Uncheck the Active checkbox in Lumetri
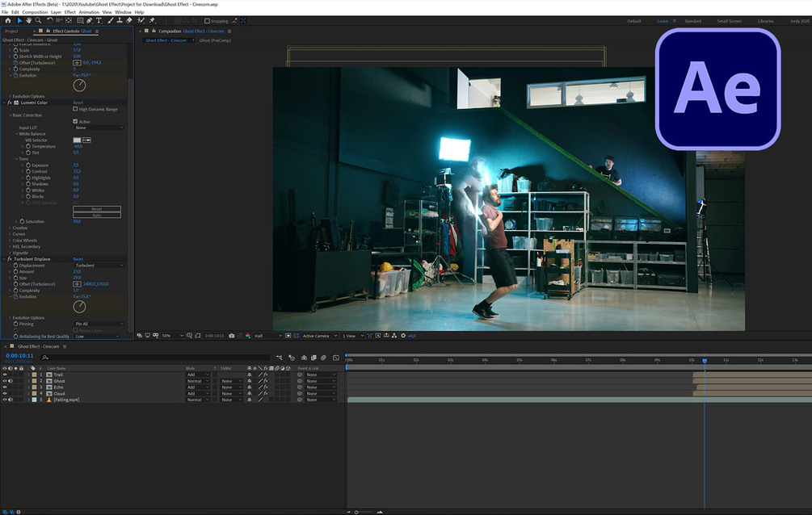The height and width of the screenshot is (515, 812). (76, 122)
